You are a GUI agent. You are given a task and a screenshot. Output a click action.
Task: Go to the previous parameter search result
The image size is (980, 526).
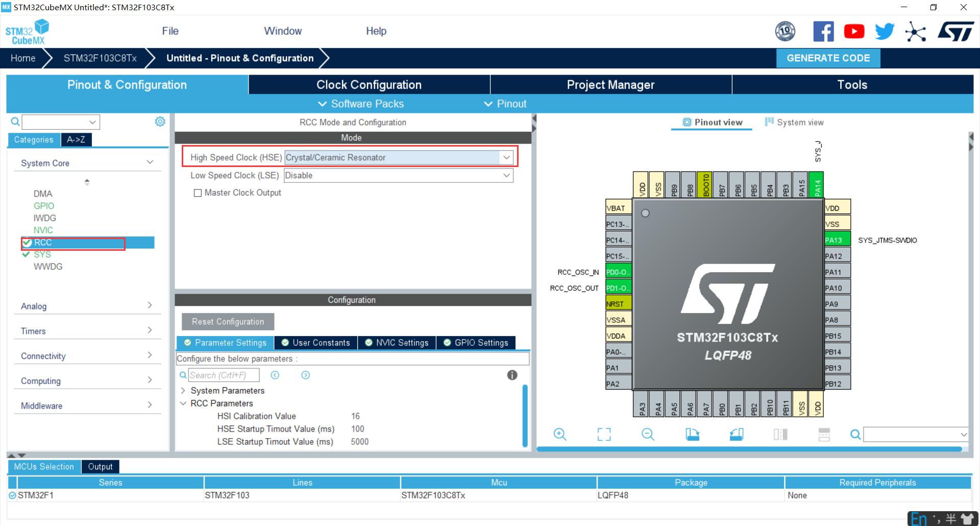(x=275, y=375)
